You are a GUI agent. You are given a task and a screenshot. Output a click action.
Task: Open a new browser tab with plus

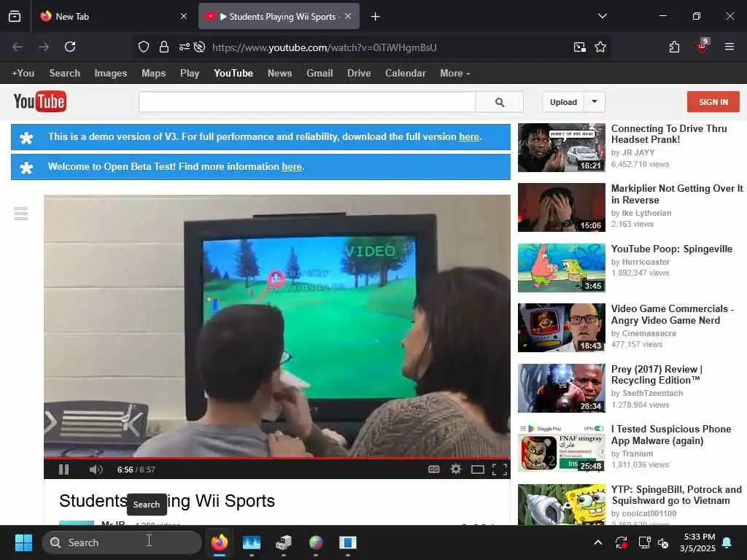coord(376,17)
